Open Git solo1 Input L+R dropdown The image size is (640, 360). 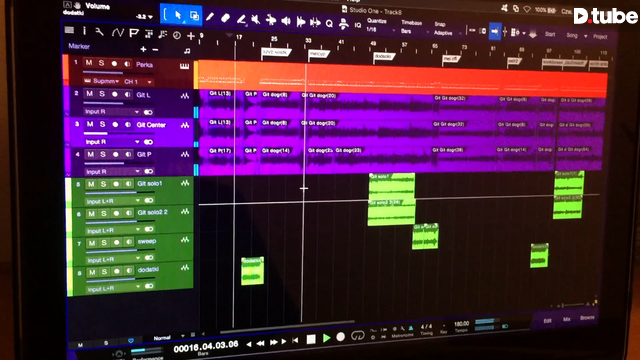(113, 201)
